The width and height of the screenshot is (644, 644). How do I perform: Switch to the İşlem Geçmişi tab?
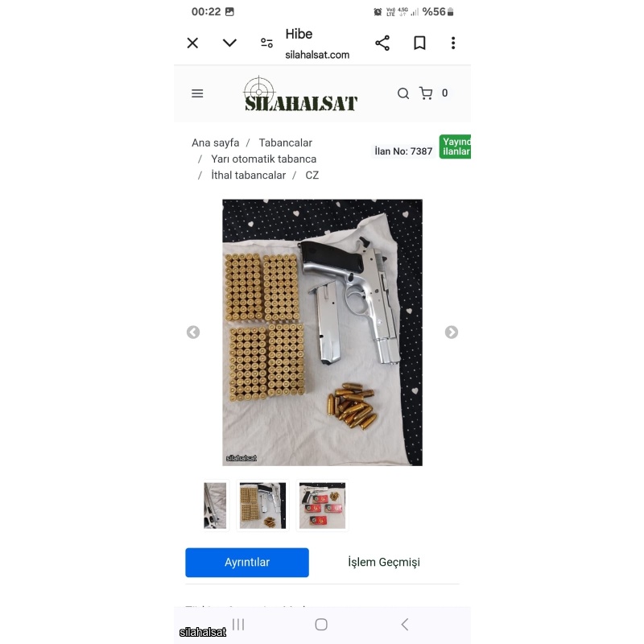(384, 562)
